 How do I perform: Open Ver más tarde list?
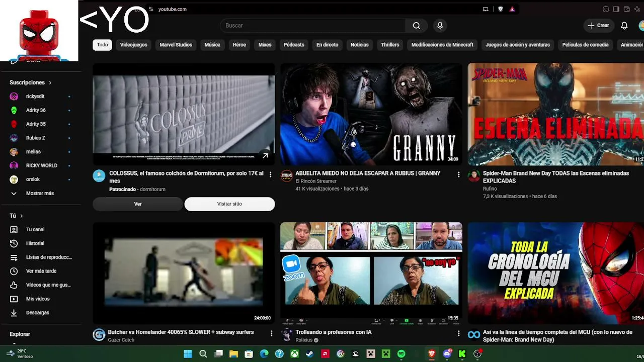coord(41,271)
